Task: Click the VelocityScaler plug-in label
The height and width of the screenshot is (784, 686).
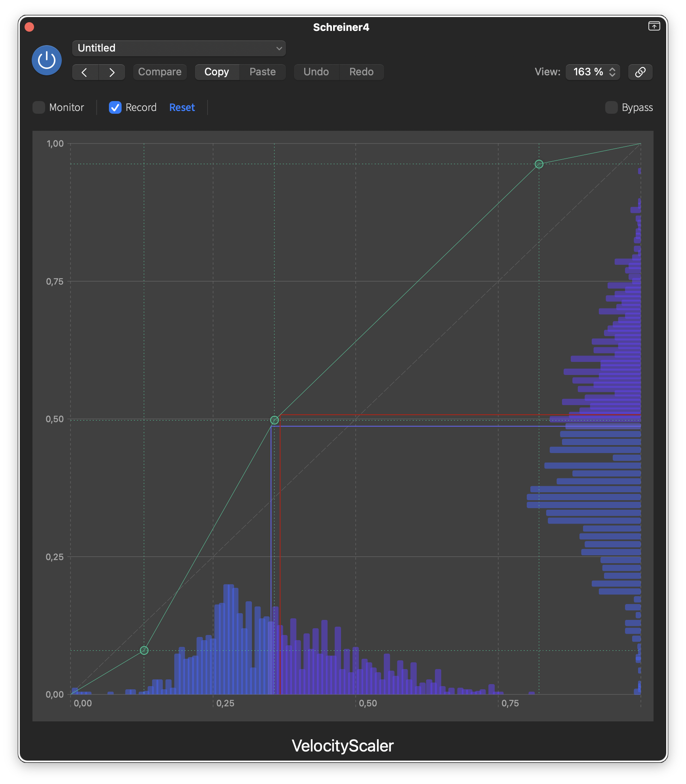Action: click(343, 746)
